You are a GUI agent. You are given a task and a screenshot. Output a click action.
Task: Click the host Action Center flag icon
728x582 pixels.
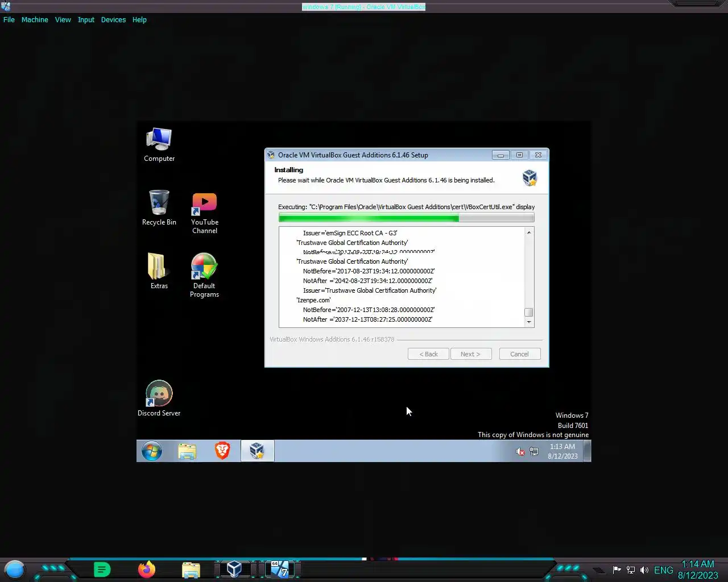tap(617, 570)
